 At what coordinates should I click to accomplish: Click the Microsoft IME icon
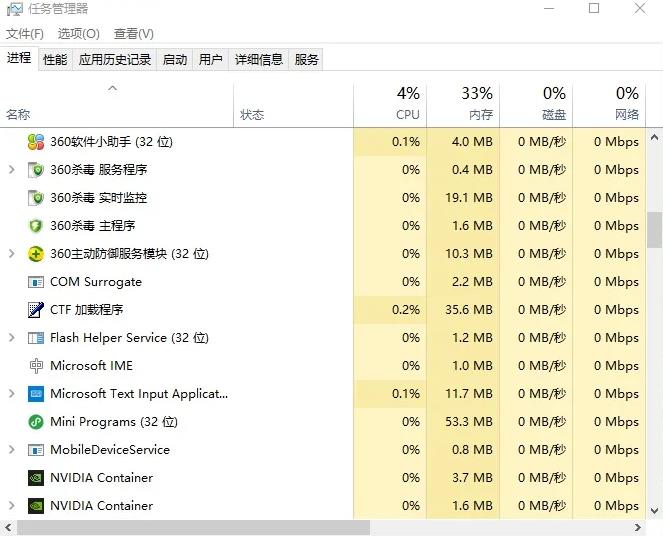36,366
